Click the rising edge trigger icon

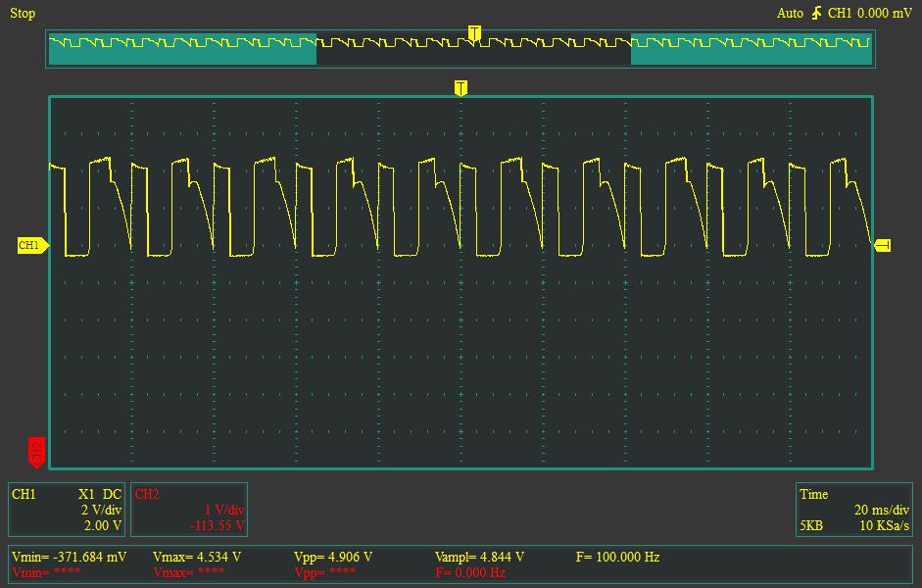[x=815, y=13]
